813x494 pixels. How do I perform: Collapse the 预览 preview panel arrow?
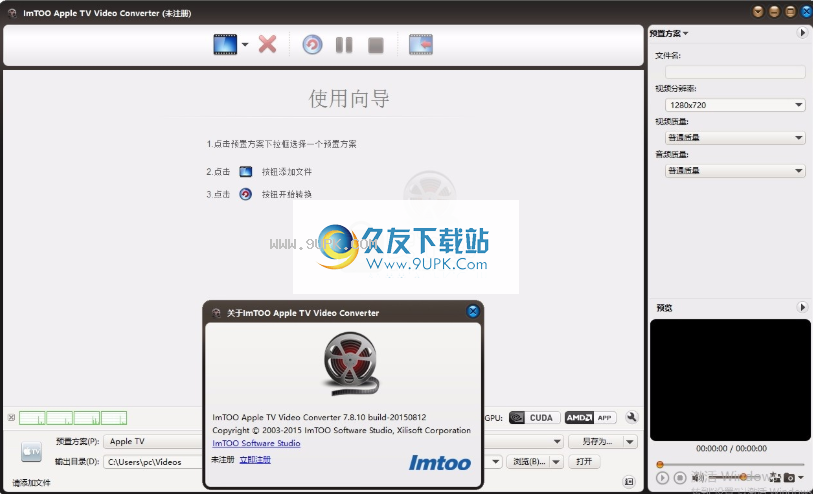tap(802, 307)
